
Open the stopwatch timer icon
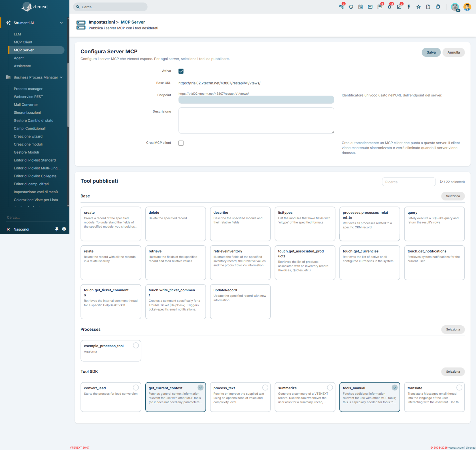click(438, 7)
